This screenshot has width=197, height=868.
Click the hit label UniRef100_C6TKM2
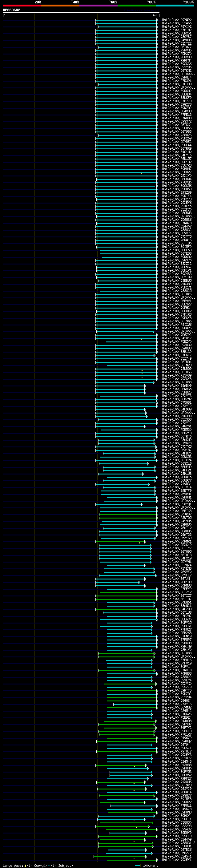tap(176, 71)
